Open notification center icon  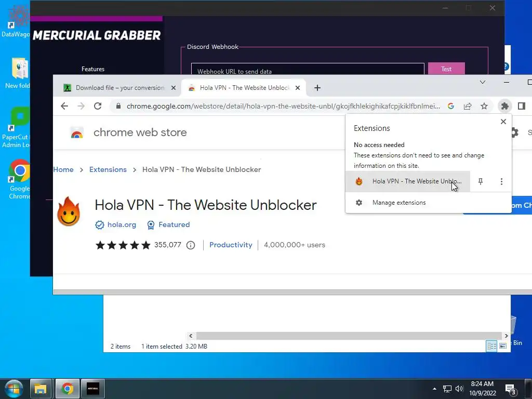click(511, 389)
